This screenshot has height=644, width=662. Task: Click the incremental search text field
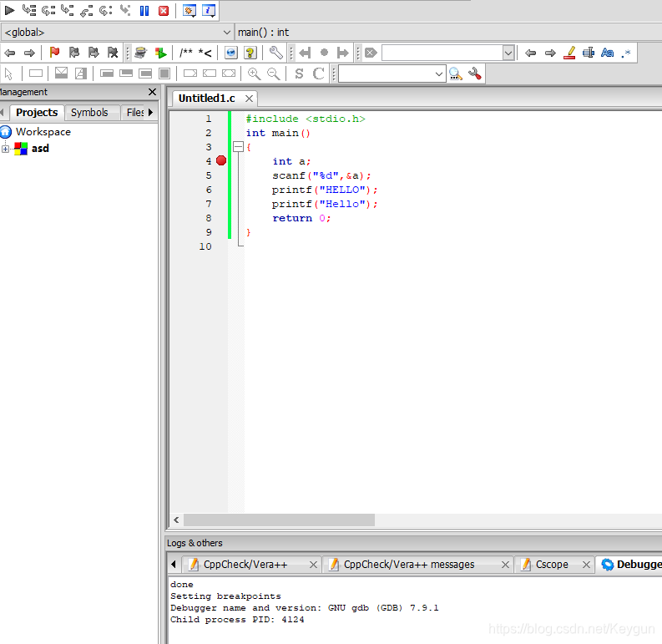(442, 53)
